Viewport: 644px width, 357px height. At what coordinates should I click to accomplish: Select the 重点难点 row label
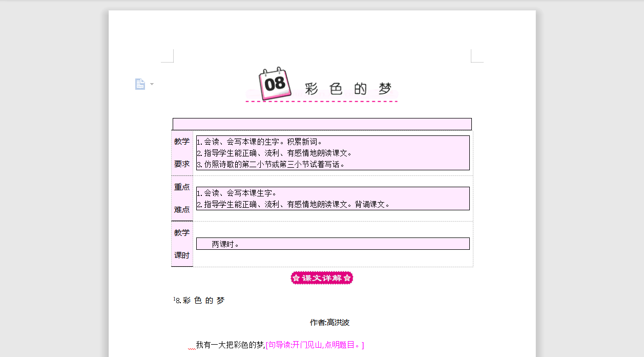[x=182, y=198]
